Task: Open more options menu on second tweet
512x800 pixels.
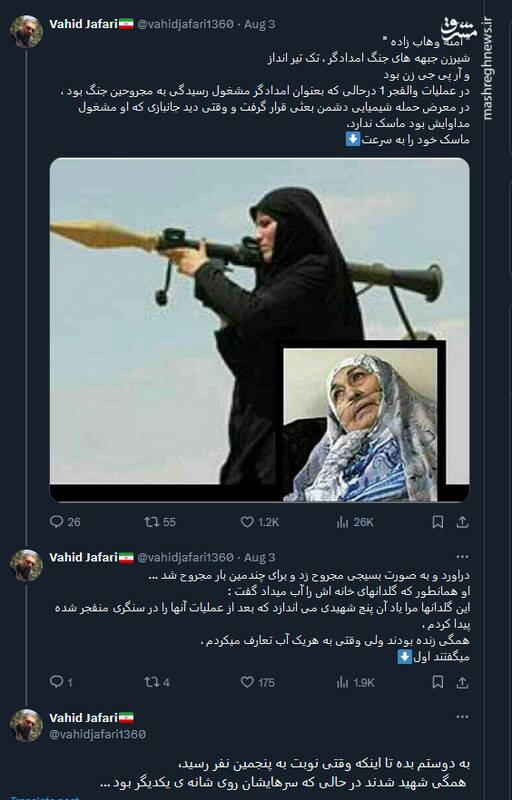Action: point(462,557)
